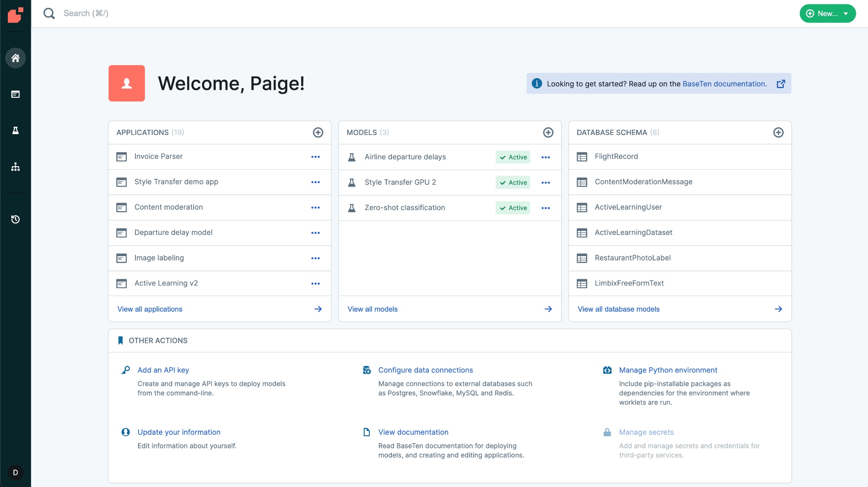Open the more options menu for Style Transfer demo app
Image resolution: width=868 pixels, height=487 pixels.
click(316, 182)
